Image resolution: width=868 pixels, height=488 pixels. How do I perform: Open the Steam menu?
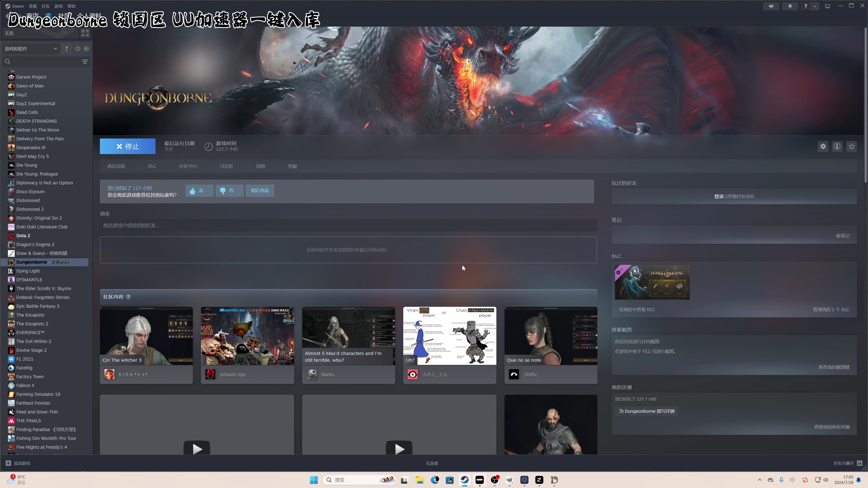click(x=14, y=6)
